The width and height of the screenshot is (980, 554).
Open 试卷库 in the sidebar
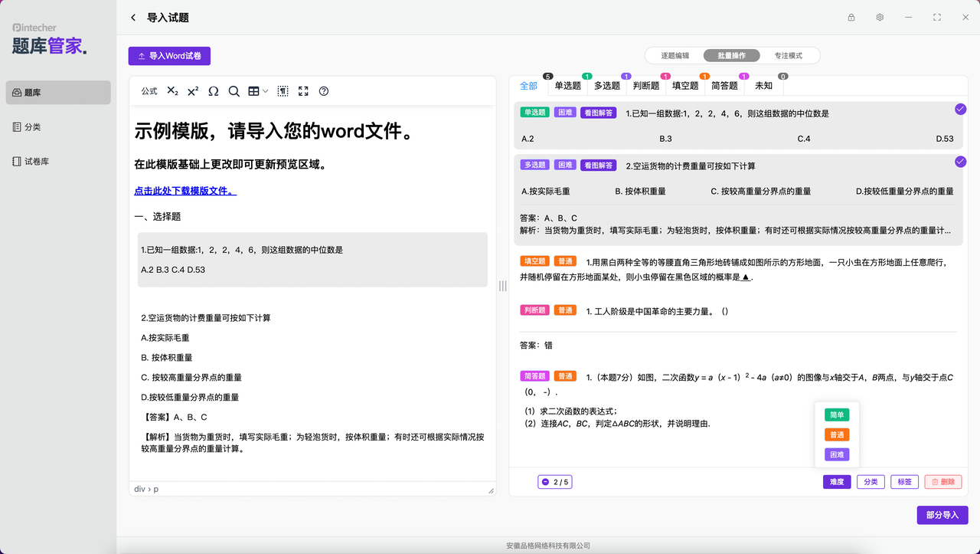[58, 162]
